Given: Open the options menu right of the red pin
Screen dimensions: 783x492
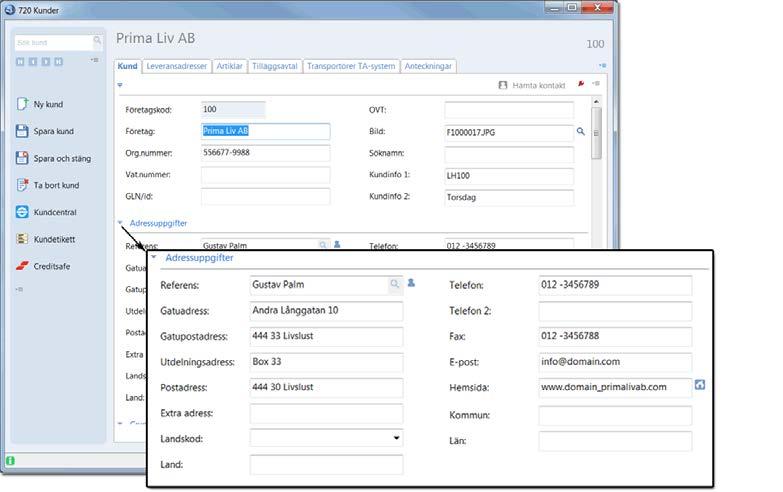Looking at the screenshot, I should point(596,83).
